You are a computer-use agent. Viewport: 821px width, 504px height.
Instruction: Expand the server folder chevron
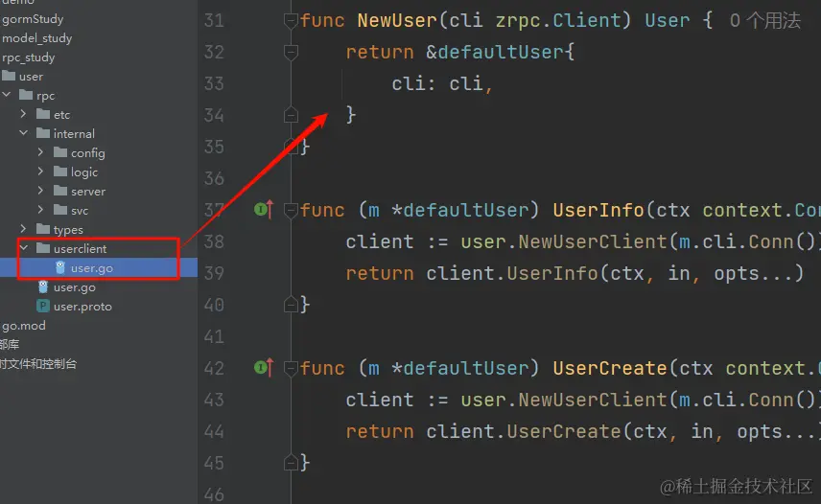[41, 191]
